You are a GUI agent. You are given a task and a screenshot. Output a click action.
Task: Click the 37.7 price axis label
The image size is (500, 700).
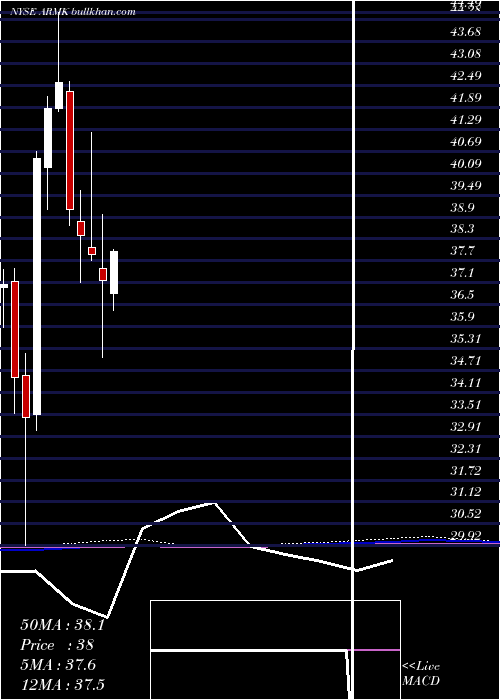[462, 251]
